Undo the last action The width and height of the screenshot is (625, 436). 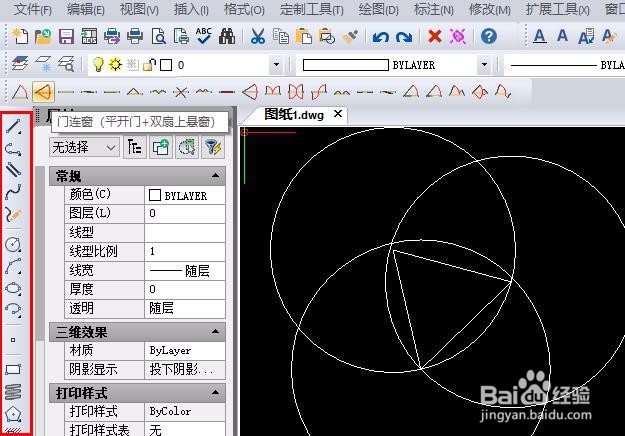click(381, 37)
